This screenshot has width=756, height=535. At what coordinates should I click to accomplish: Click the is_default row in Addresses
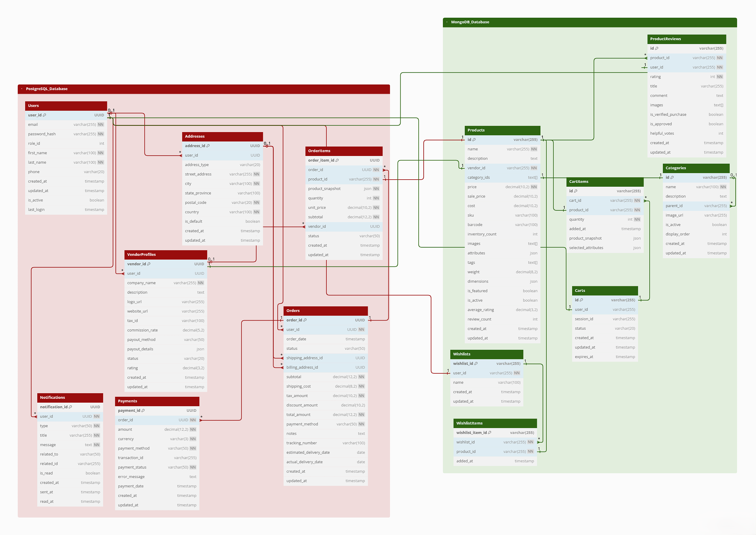coord(223,221)
